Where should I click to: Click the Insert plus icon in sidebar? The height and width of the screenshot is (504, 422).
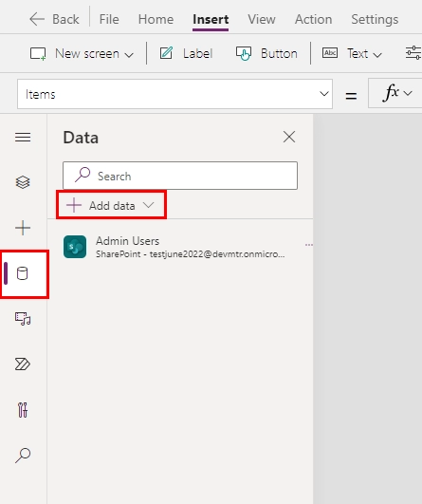[x=23, y=228]
